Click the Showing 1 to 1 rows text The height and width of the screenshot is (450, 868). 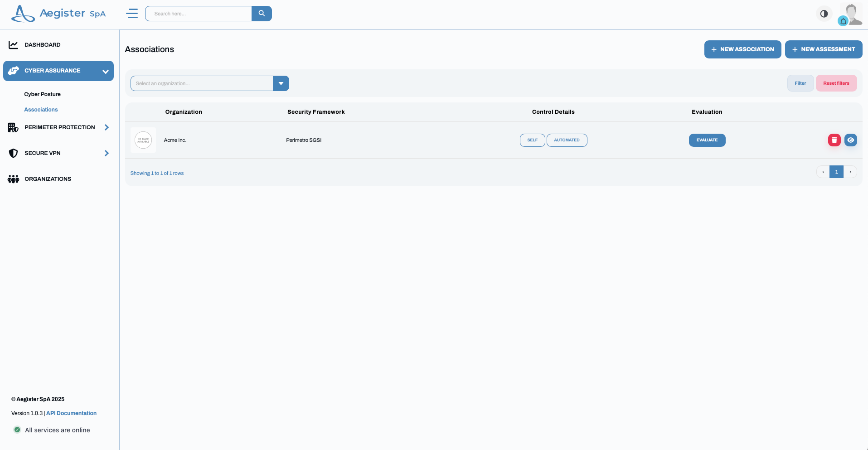(157, 173)
